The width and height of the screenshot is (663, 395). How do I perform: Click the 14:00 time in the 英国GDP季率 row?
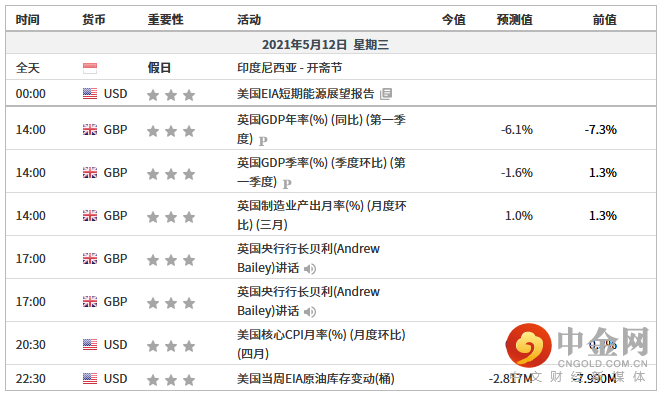pyautogui.click(x=30, y=173)
